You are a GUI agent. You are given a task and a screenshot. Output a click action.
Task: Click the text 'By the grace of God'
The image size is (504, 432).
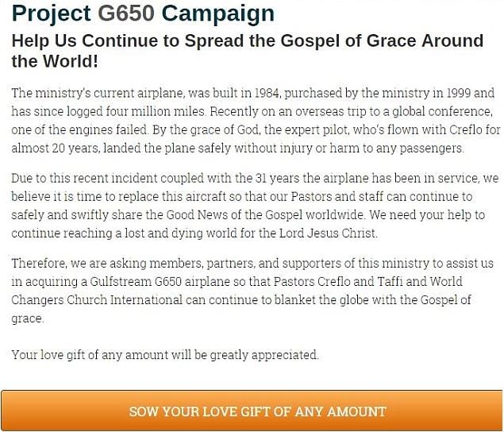(x=206, y=130)
